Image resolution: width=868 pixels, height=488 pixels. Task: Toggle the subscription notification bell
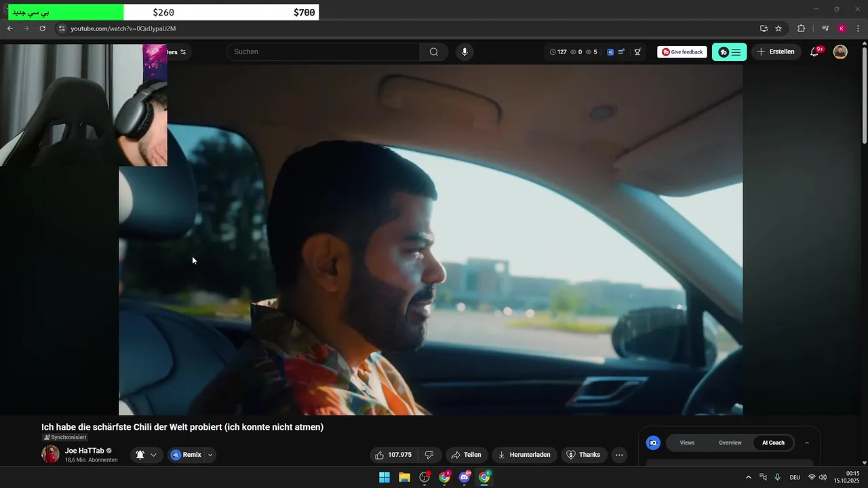(x=140, y=455)
